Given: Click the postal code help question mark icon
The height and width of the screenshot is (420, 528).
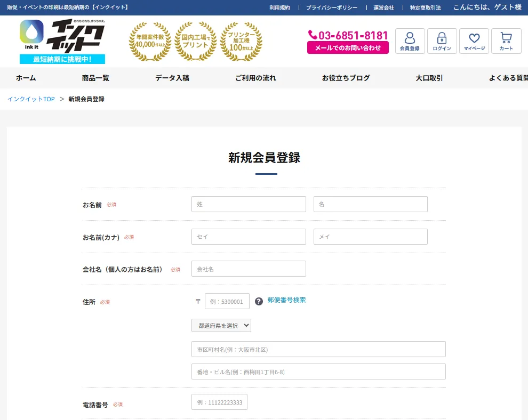Looking at the screenshot, I should [259, 301].
